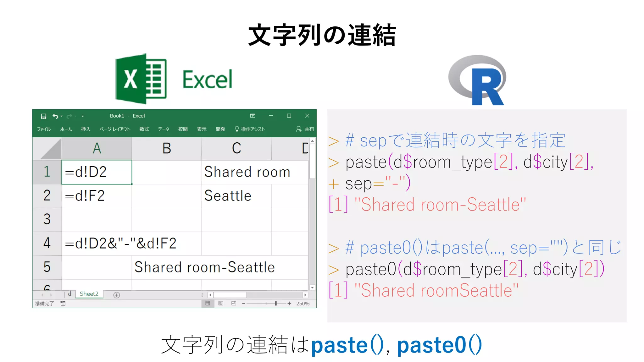This screenshot has height=362, width=644.
Task: Click cell showing 'Shared room-Seattle'
Action: pos(167,268)
